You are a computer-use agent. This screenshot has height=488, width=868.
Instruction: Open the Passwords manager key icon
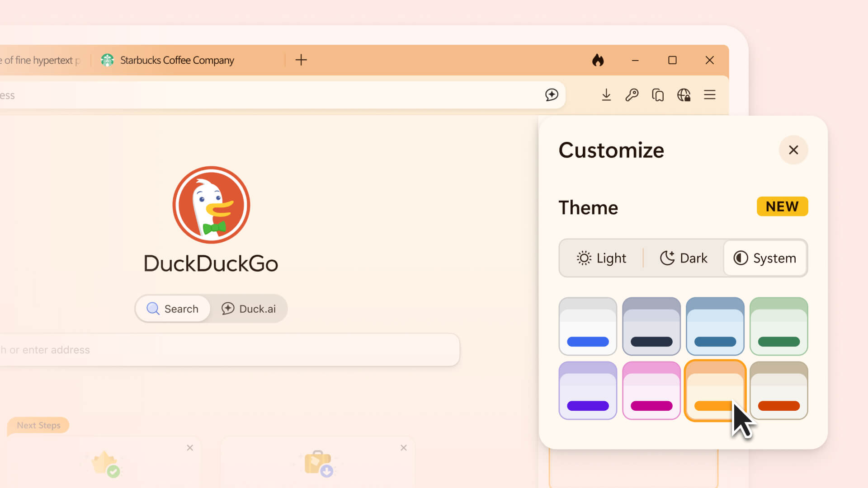(x=632, y=95)
